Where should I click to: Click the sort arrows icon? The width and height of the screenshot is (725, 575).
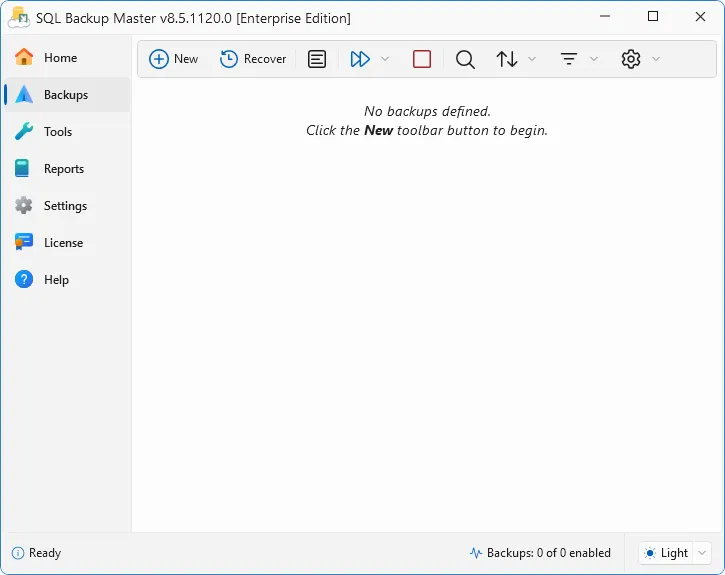coord(507,59)
